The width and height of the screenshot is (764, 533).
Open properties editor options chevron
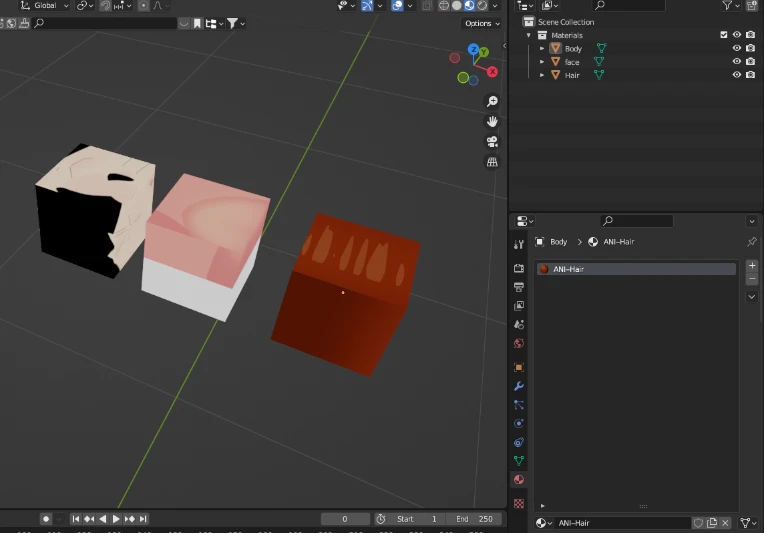(x=752, y=221)
